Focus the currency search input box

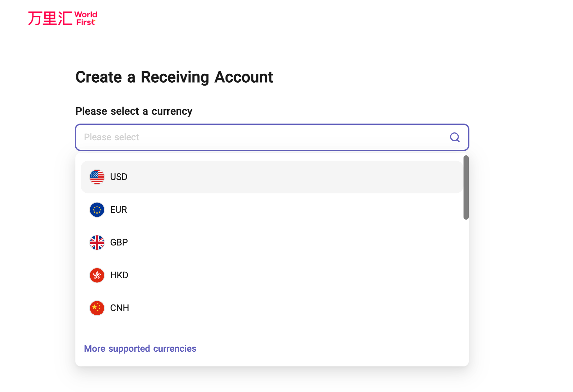262,137
